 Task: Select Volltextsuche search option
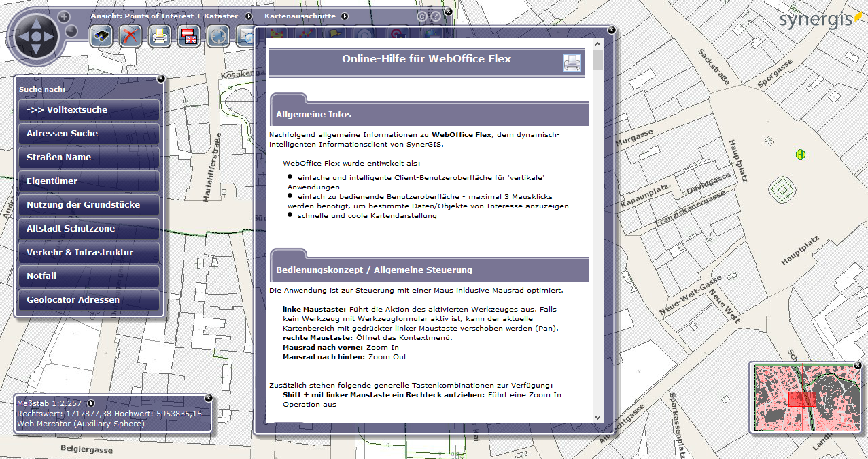point(89,110)
